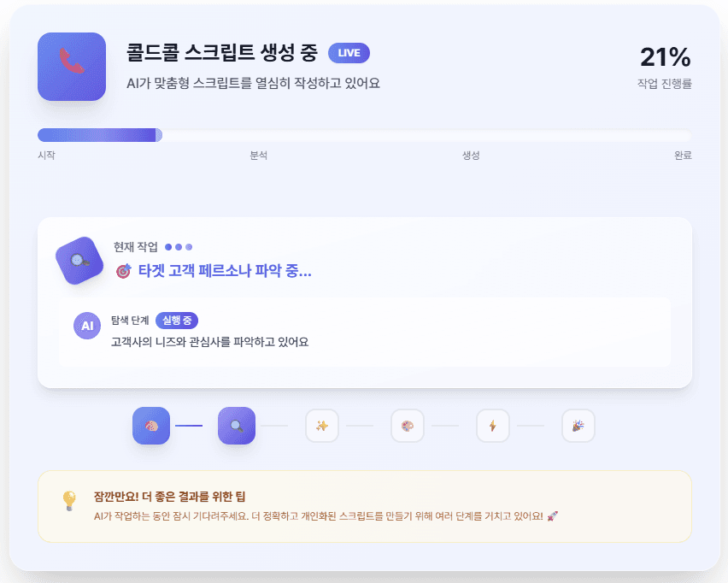Image resolution: width=728 pixels, height=583 pixels.
Task: Click the magnifier icon in the progress steps
Action: 237,426
